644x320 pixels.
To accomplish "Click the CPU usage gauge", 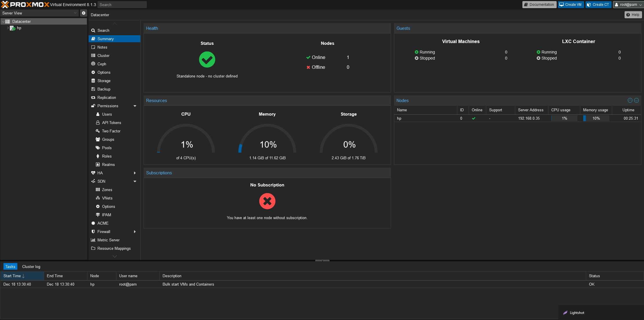I will 186,139.
